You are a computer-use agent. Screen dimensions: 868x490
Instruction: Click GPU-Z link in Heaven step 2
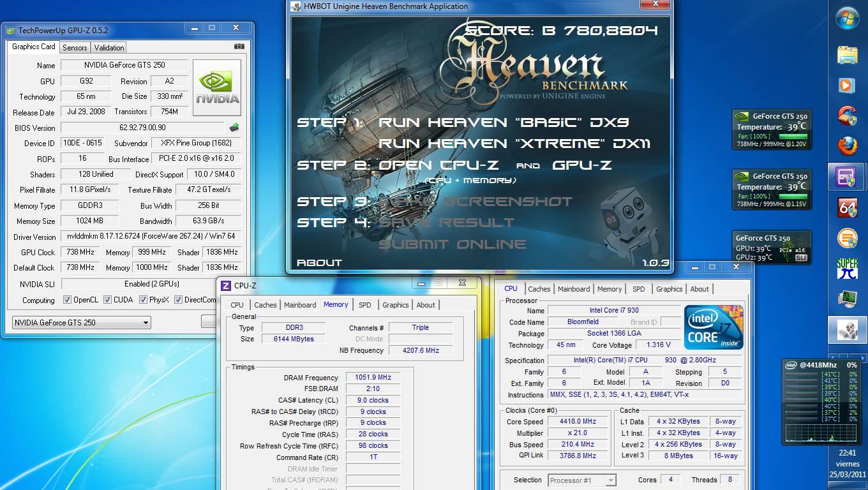click(x=581, y=165)
